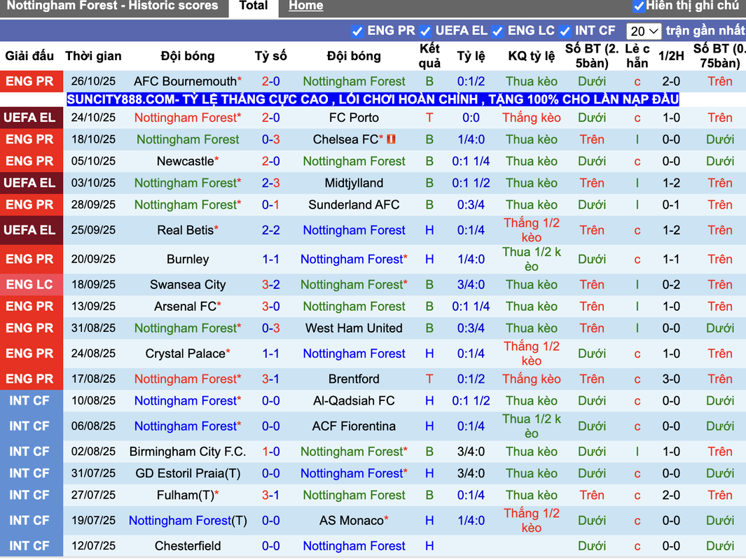746x560 pixels.
Task: Open Birmingham City F.C. team link
Action: [188, 451]
